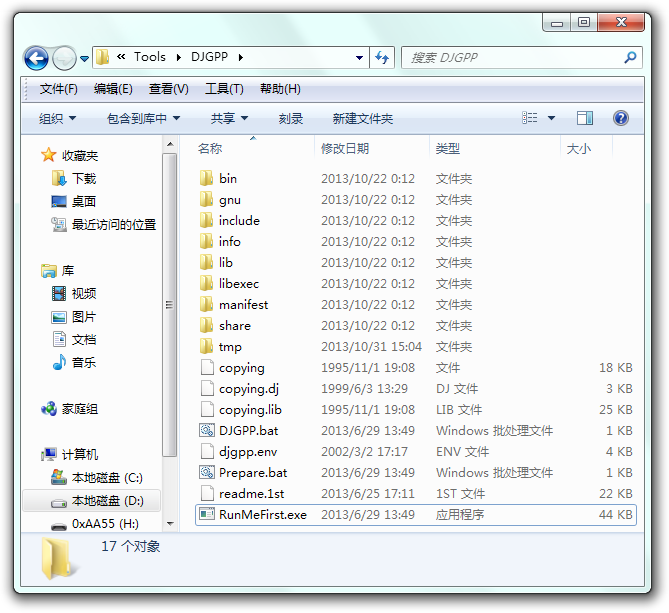Viewport: 669px width, 613px height.
Task: Open the address bar history dropdown
Action: (360, 58)
